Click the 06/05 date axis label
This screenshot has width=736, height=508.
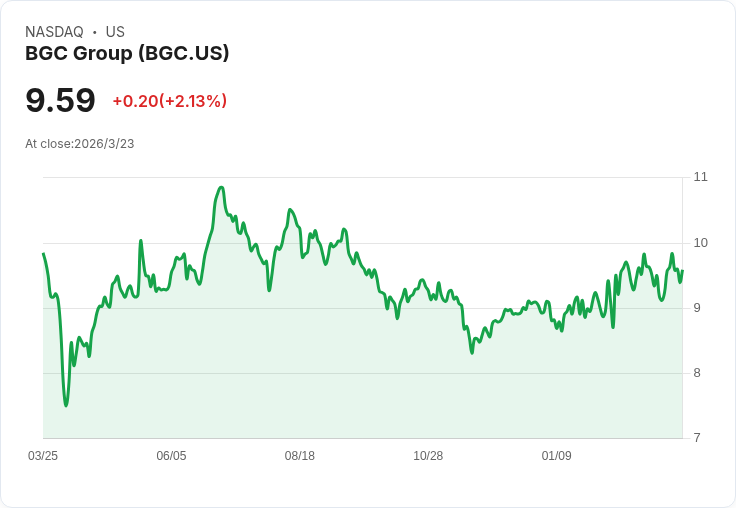pyautogui.click(x=171, y=455)
